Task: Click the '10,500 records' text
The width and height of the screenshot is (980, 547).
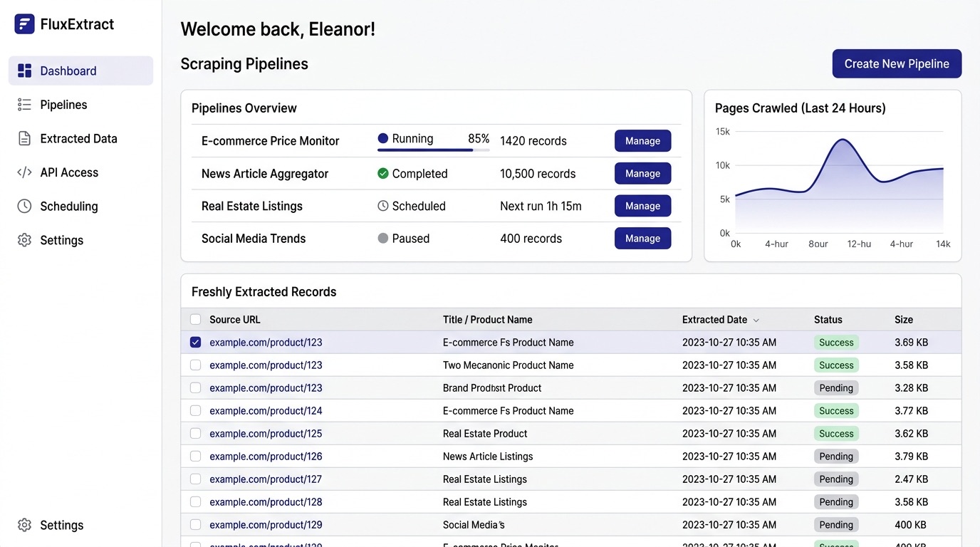Action: (x=538, y=174)
